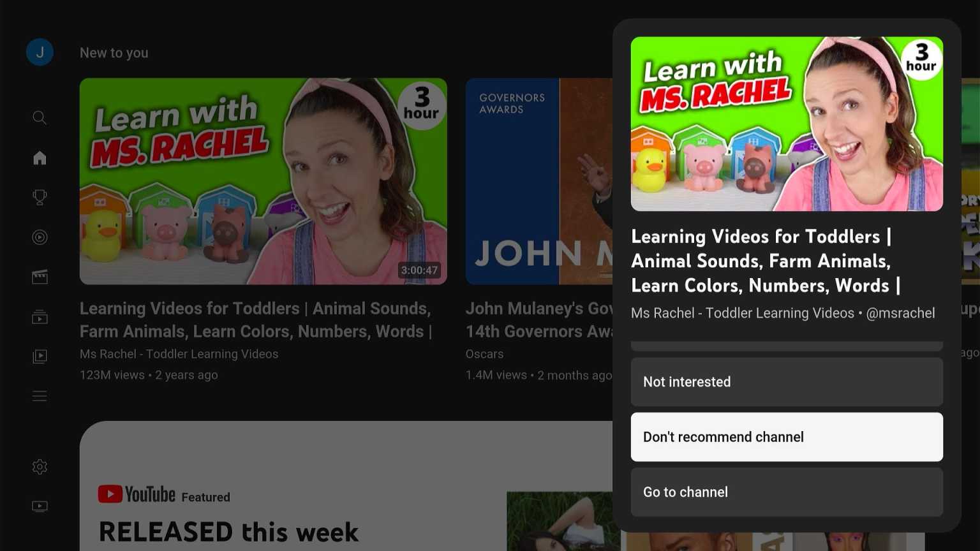The width and height of the screenshot is (980, 551).
Task: Open the Movies clapperboard icon
Action: point(40,276)
